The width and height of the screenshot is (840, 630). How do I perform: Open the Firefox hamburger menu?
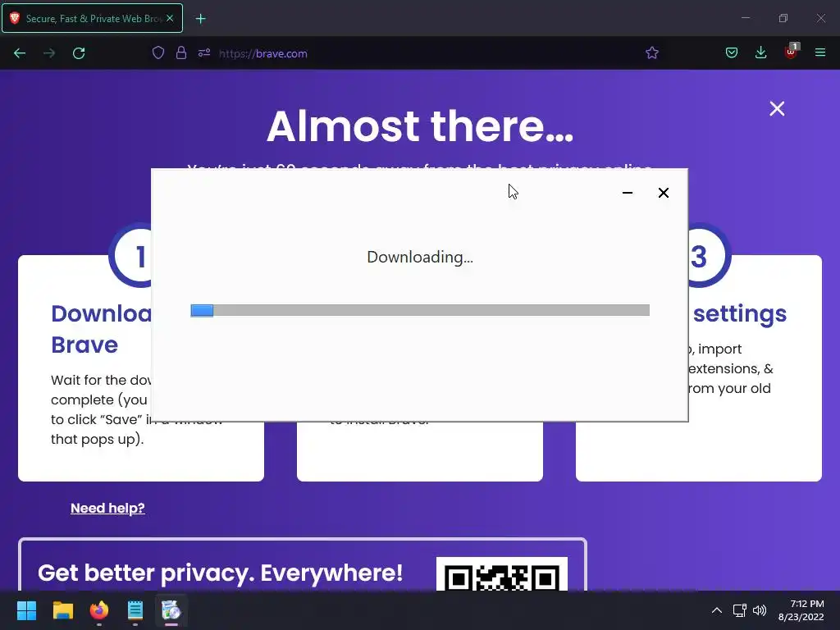(x=820, y=53)
